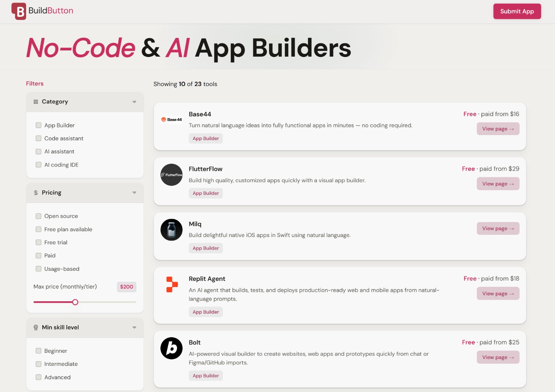This screenshot has width=555, height=392.
Task: Open the Base44 logo thumbnail
Action: tap(171, 119)
